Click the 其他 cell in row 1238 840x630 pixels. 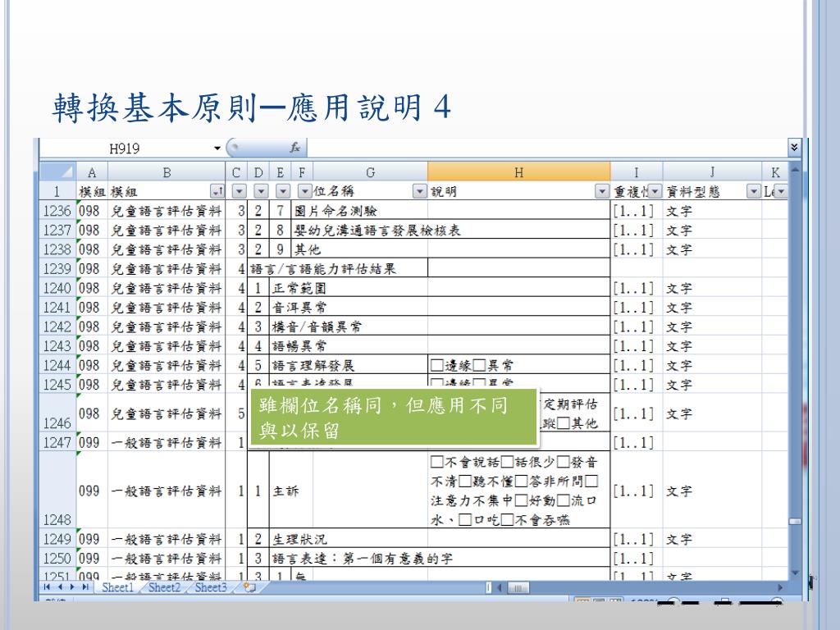coord(359,249)
